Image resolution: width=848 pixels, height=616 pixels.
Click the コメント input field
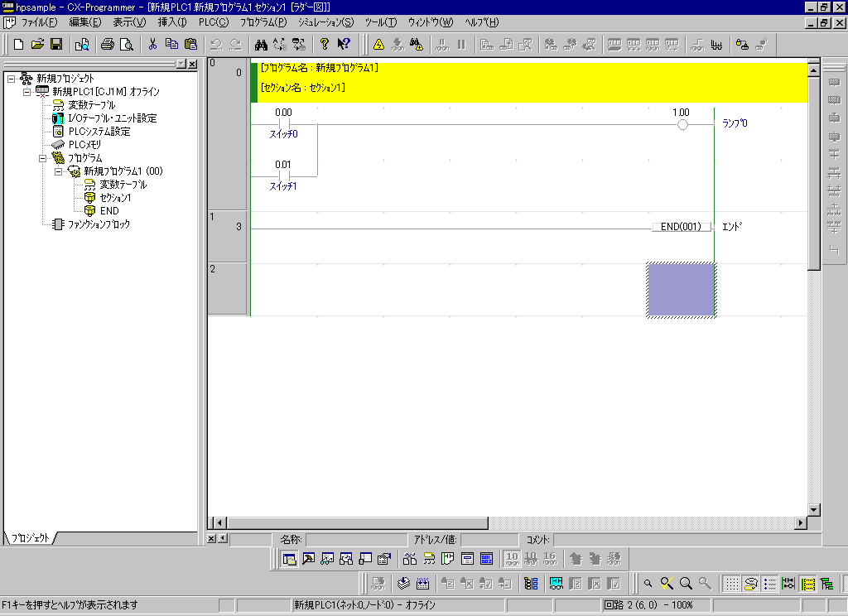pos(687,540)
